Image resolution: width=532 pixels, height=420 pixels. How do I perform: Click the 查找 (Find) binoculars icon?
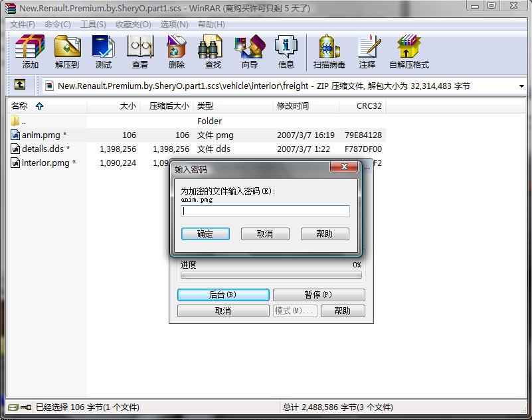pyautogui.click(x=211, y=46)
